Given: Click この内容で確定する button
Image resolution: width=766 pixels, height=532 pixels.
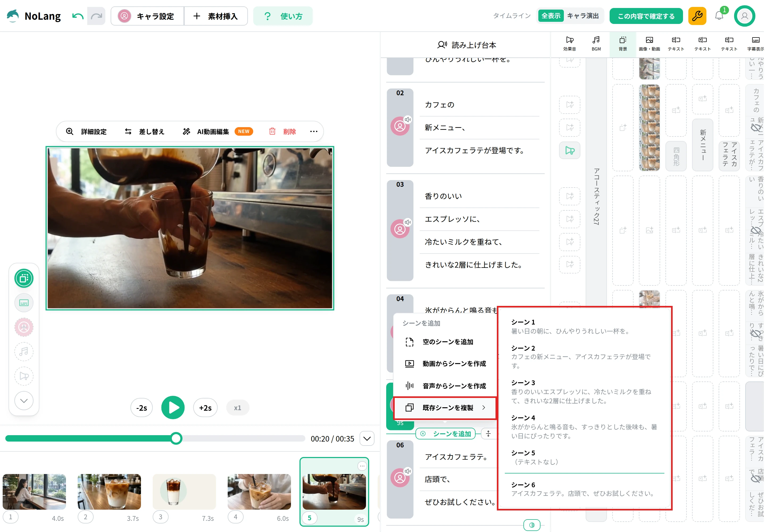Looking at the screenshot, I should point(646,16).
